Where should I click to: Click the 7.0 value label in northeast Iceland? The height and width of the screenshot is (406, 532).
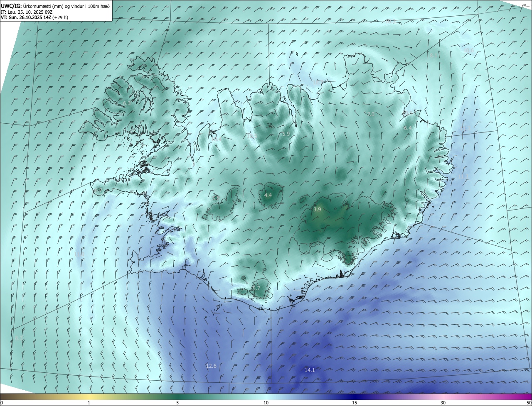371,114
